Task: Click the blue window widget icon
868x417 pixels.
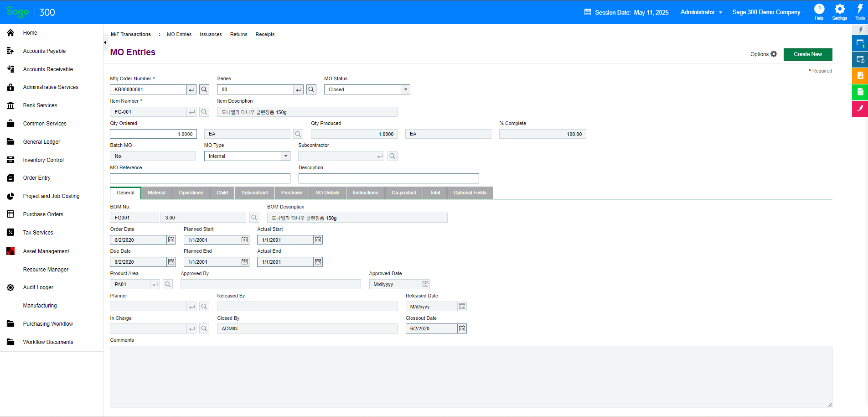Action: click(x=860, y=43)
